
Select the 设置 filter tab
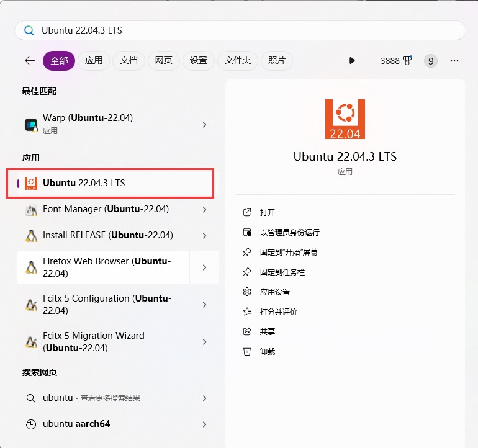[198, 60]
